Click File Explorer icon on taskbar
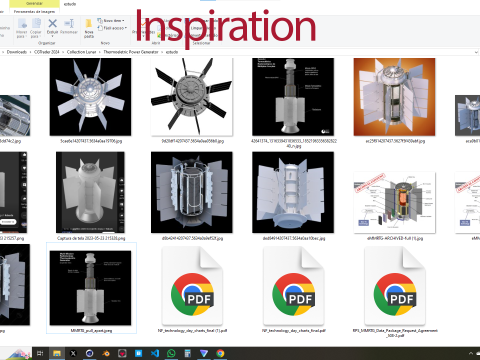Image resolution: width=480 pixels, height=360 pixels. (57, 353)
